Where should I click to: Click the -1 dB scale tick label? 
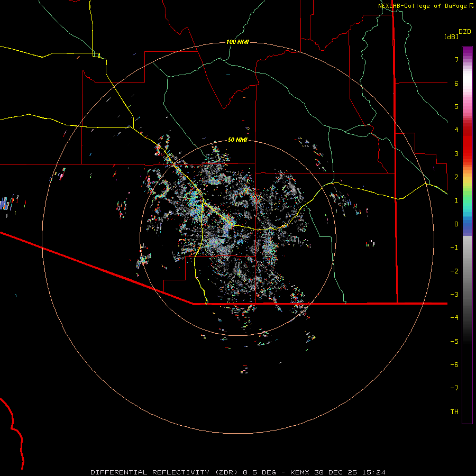tap(454, 248)
